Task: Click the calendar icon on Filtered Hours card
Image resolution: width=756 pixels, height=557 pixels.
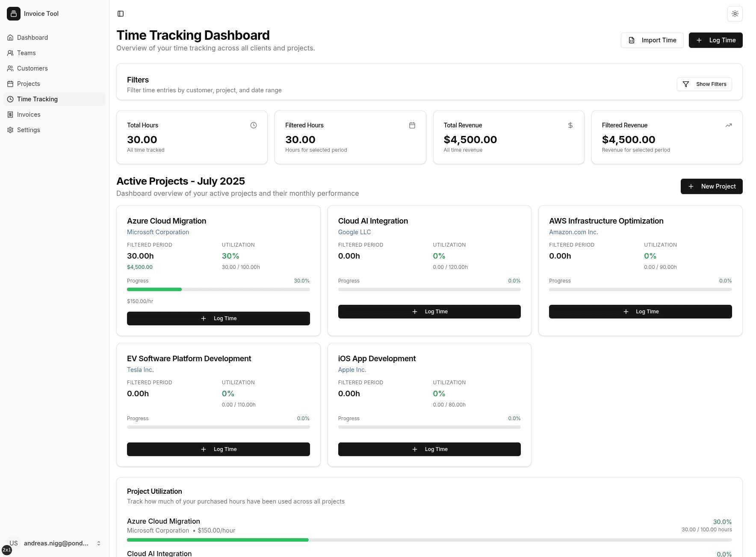Action: (x=411, y=125)
